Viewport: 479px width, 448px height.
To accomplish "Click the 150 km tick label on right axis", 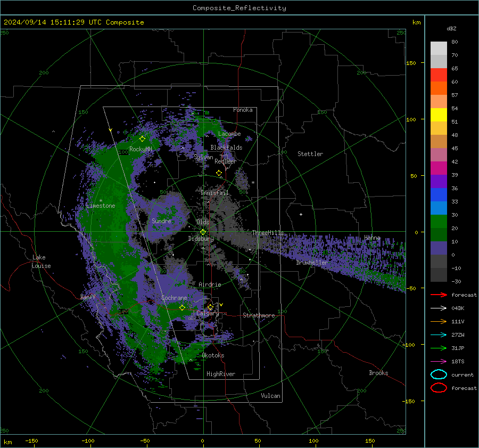I will [411, 63].
